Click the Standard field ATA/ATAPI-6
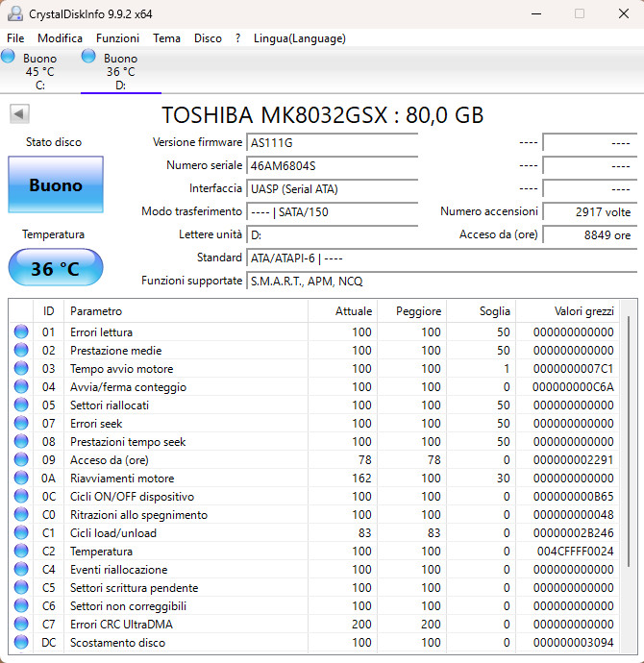The height and width of the screenshot is (663, 644). 442,258
